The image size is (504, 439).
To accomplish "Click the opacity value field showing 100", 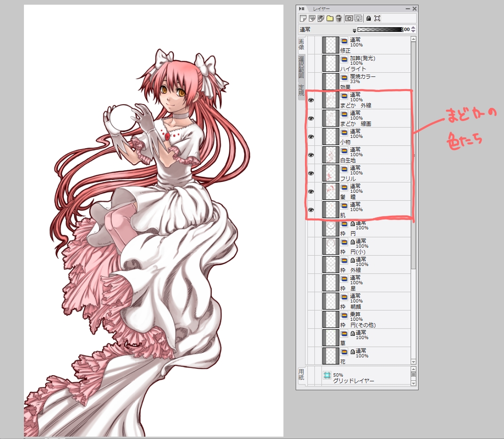I will click(406, 30).
